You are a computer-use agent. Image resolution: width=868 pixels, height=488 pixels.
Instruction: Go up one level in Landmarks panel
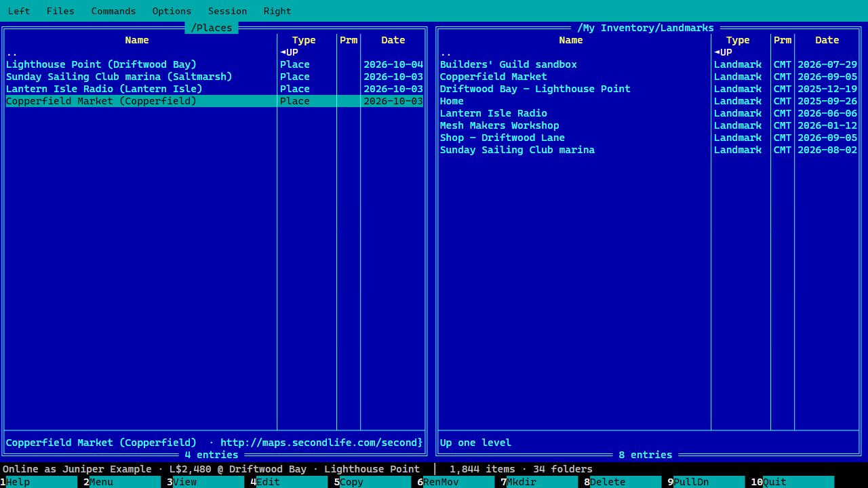(x=648, y=52)
